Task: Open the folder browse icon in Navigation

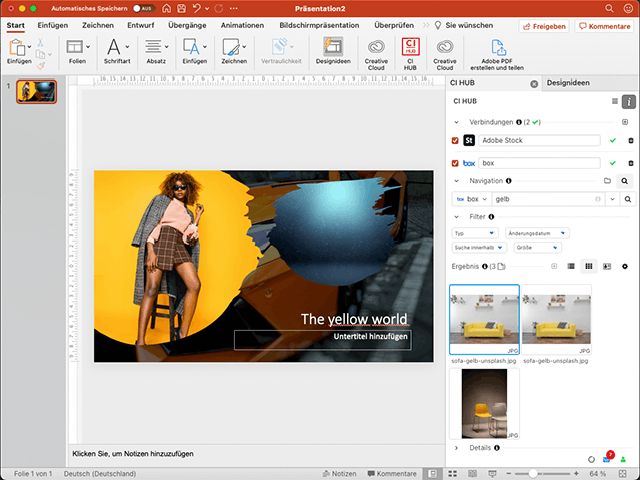Action: pos(607,181)
